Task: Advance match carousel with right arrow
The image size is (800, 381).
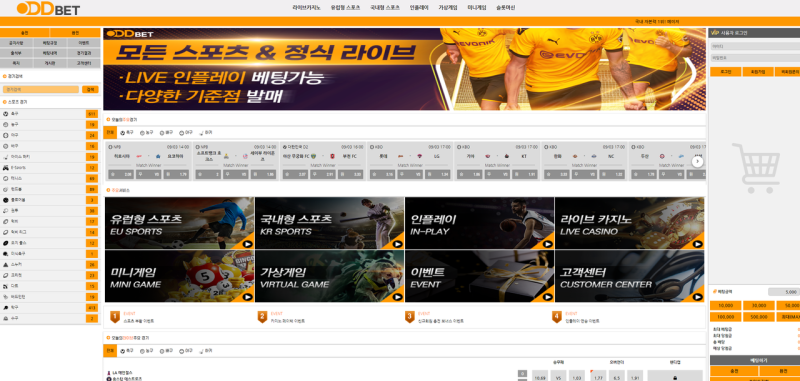Action: pos(697,162)
